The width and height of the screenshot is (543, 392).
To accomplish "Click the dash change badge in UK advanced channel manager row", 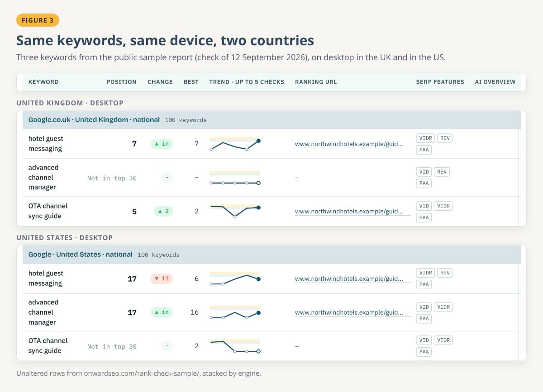I will pyautogui.click(x=167, y=178).
